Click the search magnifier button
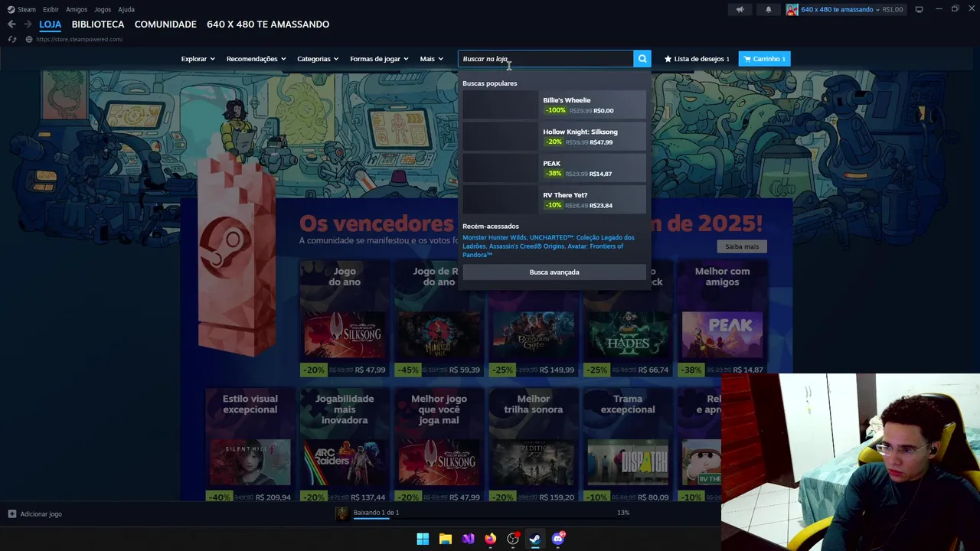 [642, 59]
